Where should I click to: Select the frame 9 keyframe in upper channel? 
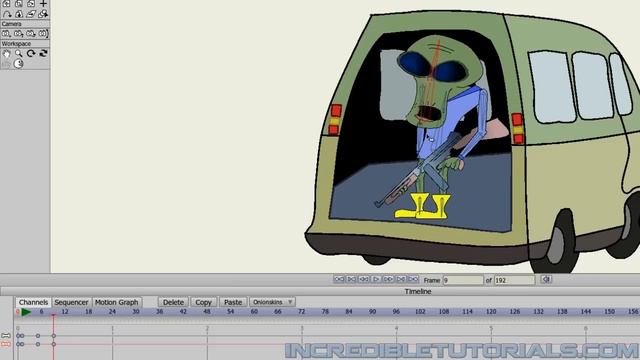coord(53,336)
